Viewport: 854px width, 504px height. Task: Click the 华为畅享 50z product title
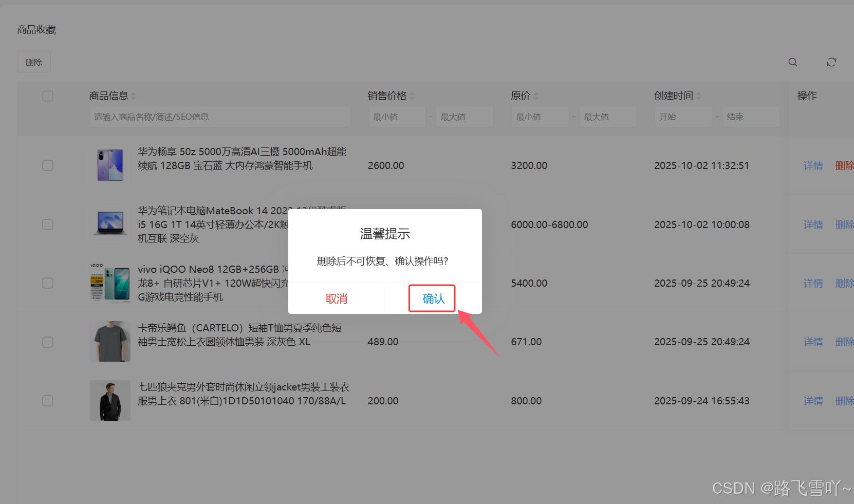(x=242, y=159)
